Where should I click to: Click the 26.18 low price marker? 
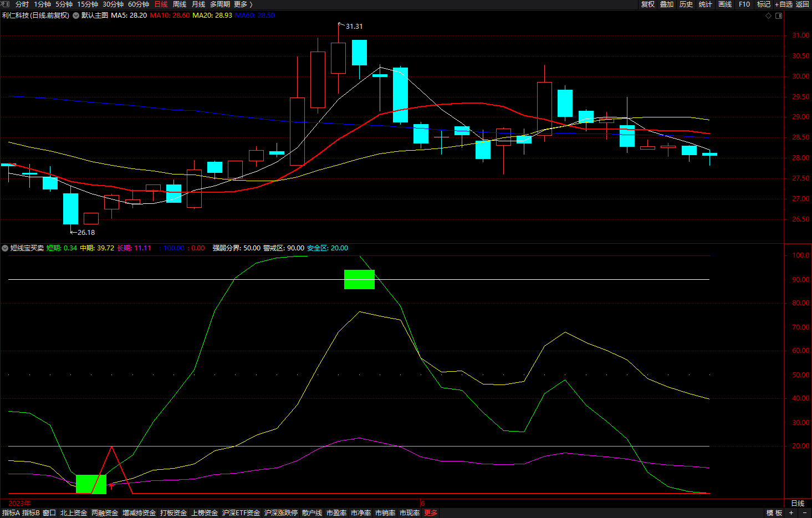85,233
